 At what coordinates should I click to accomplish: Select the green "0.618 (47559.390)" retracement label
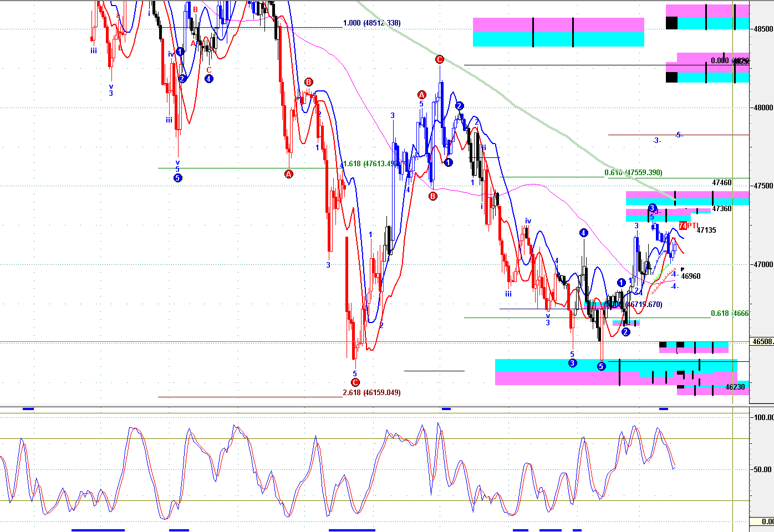tap(633, 173)
